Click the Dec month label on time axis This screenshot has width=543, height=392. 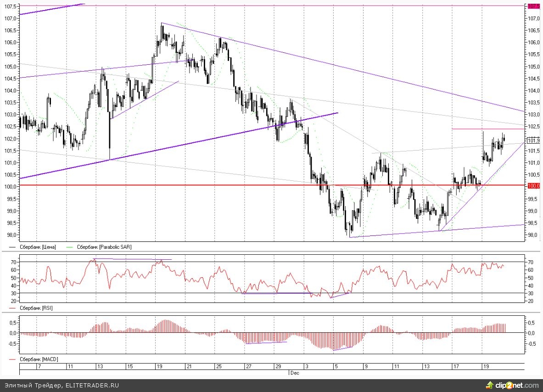point(294,373)
